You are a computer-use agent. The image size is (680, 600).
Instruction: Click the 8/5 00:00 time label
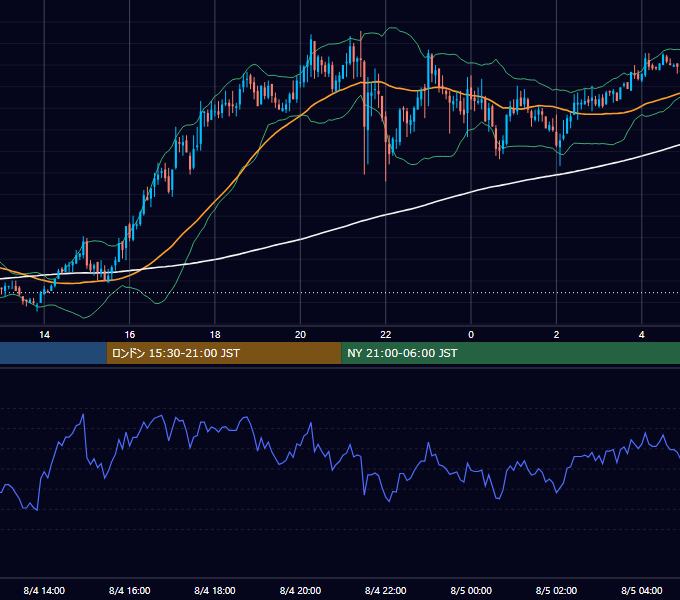tap(471, 590)
